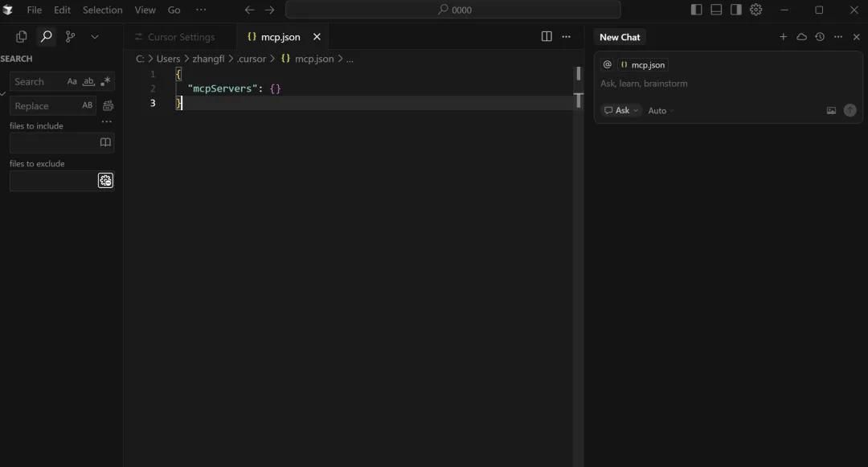Open the Auto model selector dropdown

point(661,111)
